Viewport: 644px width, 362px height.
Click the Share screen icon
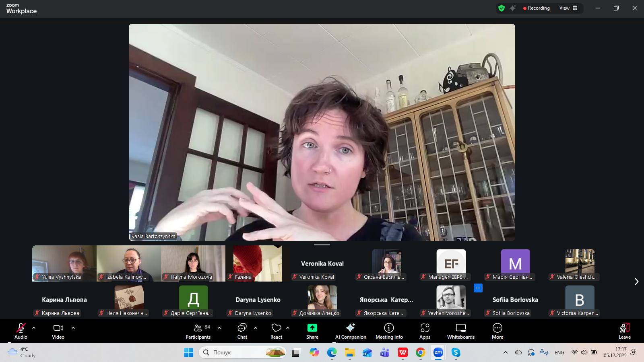pyautogui.click(x=312, y=328)
